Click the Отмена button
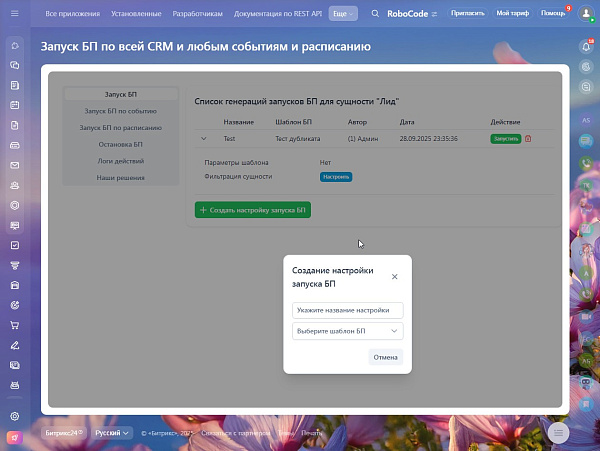Viewport: 600px width, 451px height. (x=385, y=357)
